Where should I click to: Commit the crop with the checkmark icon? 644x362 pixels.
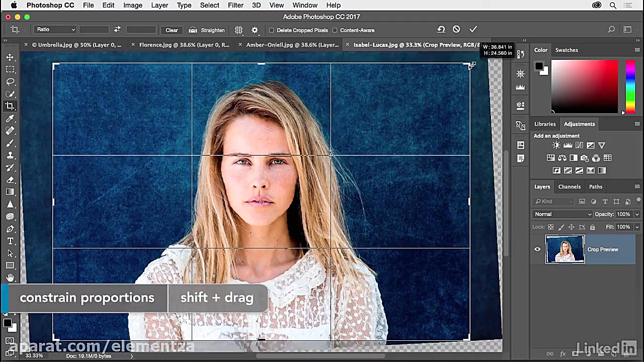tap(473, 30)
